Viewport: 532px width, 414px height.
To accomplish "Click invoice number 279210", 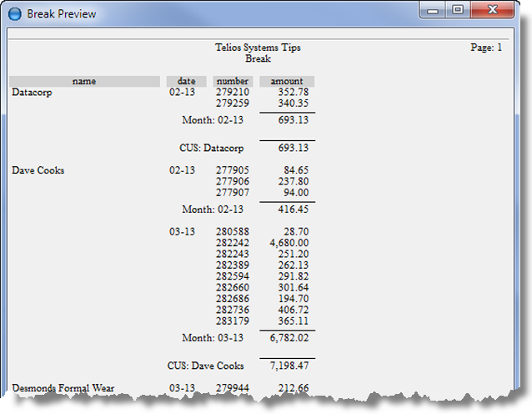I will point(231,93).
